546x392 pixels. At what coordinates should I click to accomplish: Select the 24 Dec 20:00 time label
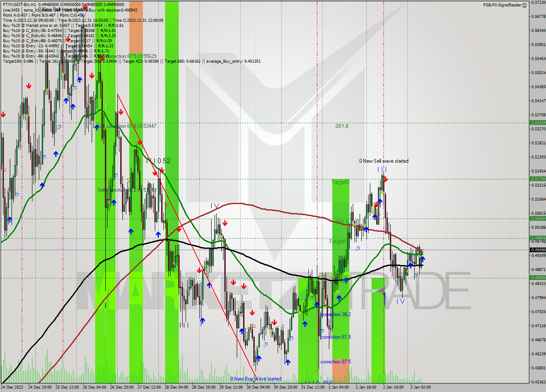point(40,388)
